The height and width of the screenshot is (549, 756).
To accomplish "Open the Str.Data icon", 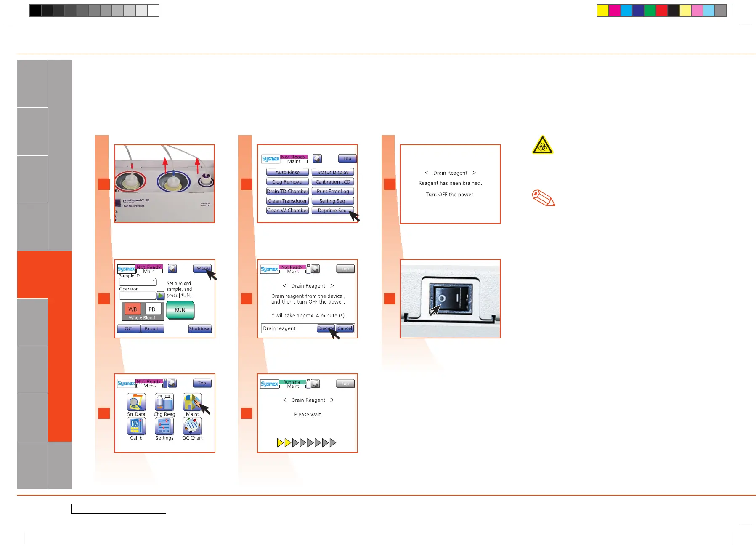I will pyautogui.click(x=136, y=402).
